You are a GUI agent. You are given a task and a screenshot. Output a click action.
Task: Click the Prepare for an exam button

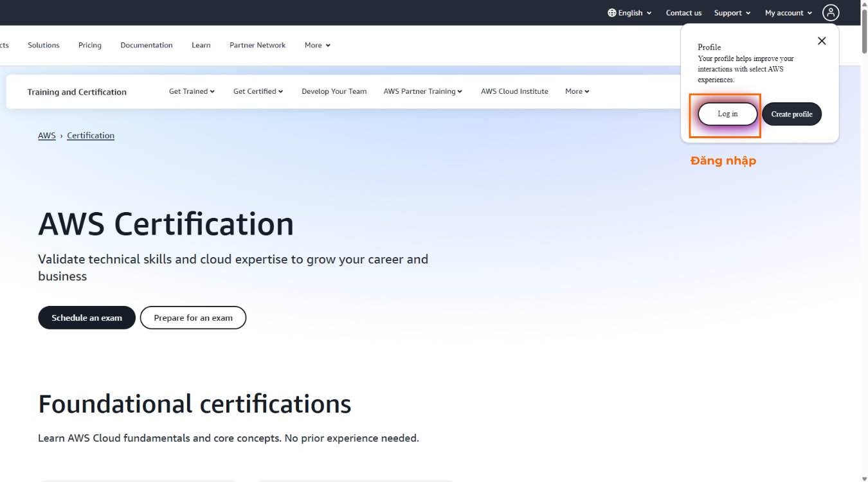pyautogui.click(x=193, y=317)
